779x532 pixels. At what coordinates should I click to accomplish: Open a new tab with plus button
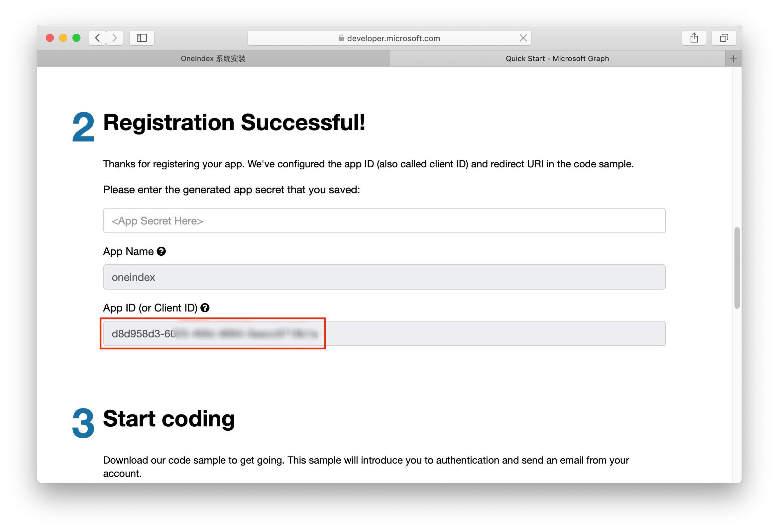733,59
